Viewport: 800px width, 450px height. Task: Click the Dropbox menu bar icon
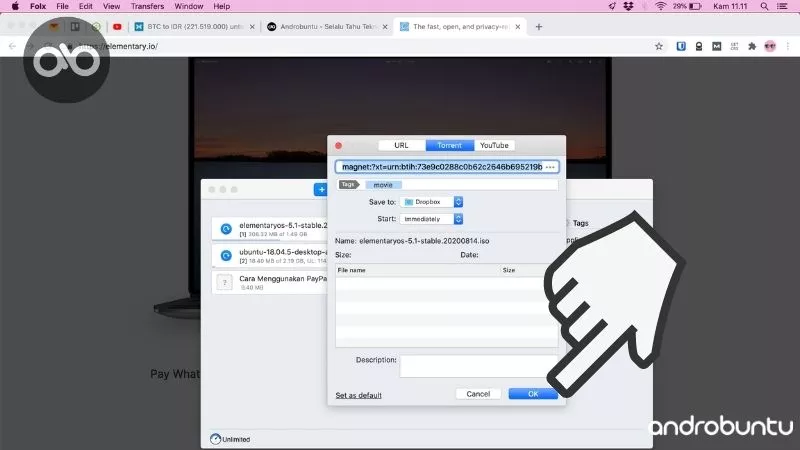click(629, 6)
